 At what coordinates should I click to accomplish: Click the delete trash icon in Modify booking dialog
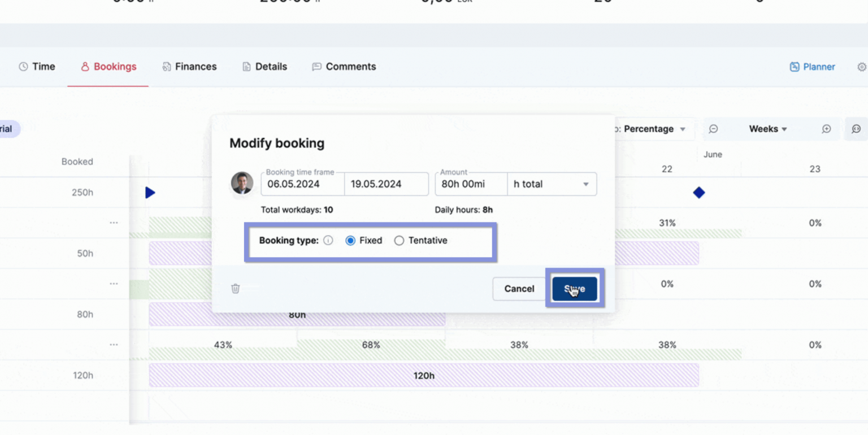pos(235,289)
